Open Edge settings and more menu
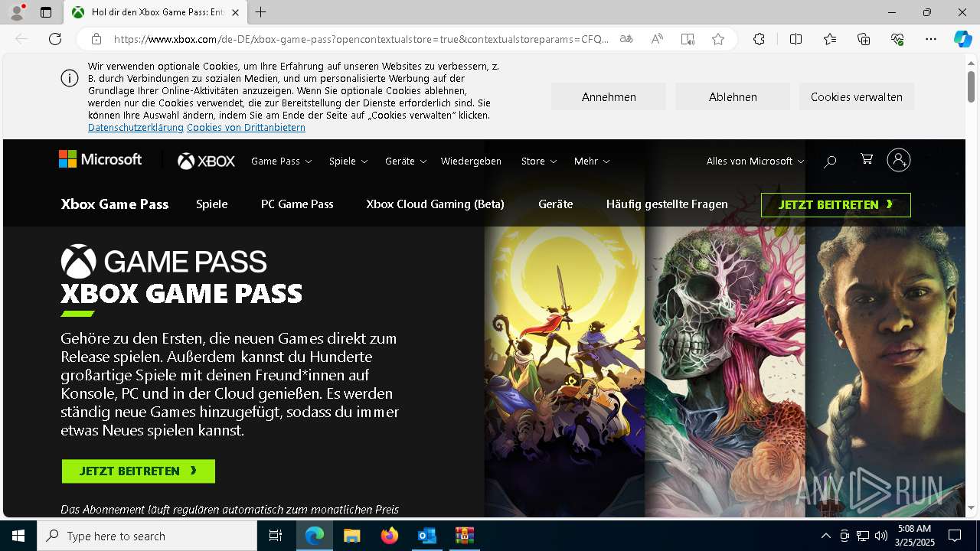Viewport: 980px width, 551px height. click(x=931, y=39)
